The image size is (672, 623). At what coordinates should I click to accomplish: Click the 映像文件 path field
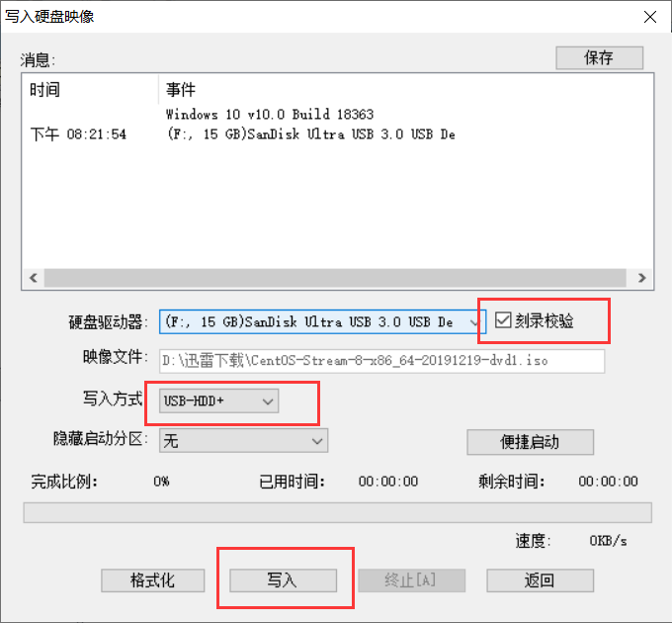coord(381,361)
